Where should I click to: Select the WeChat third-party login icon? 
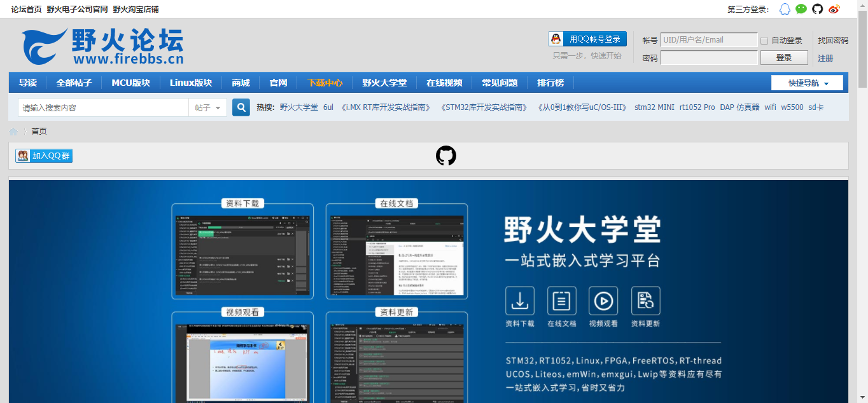pyautogui.click(x=801, y=9)
